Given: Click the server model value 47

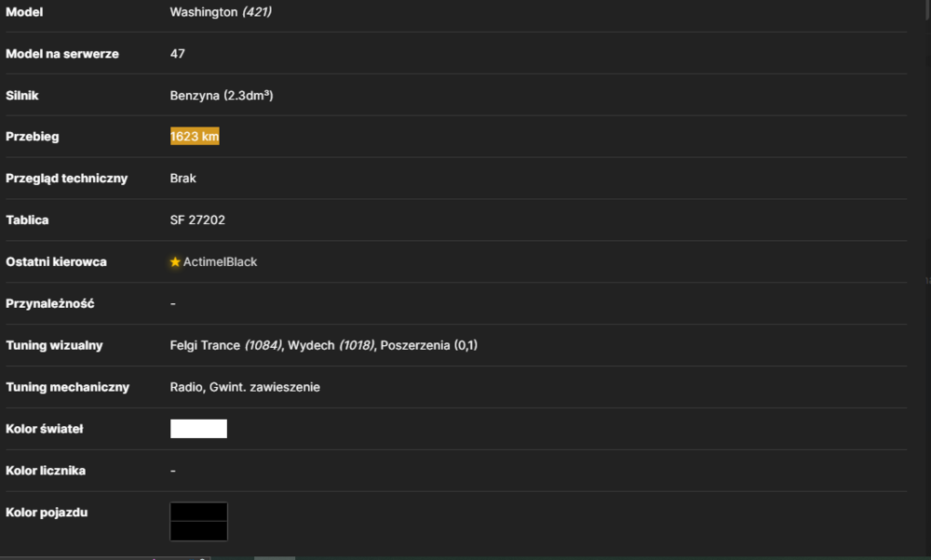Looking at the screenshot, I should (177, 53).
